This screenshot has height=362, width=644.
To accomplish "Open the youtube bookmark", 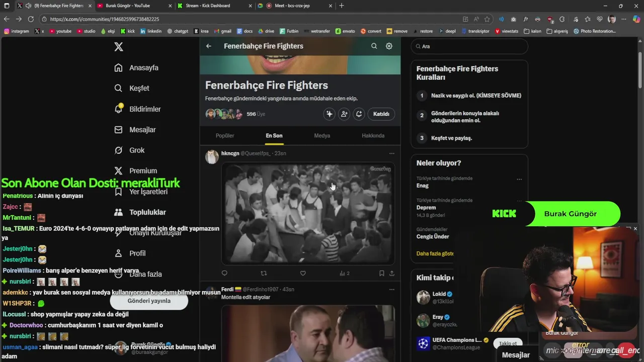I will pyautogui.click(x=60, y=31).
